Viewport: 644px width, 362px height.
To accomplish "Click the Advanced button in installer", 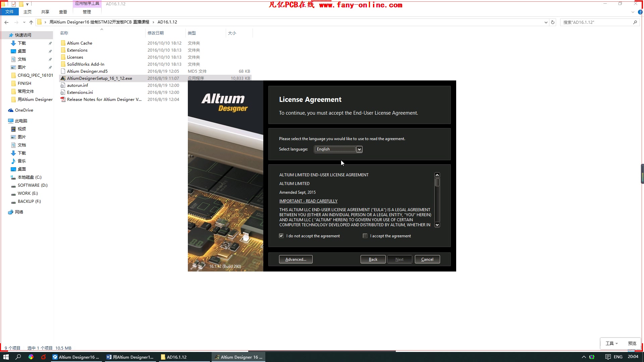I will click(296, 259).
